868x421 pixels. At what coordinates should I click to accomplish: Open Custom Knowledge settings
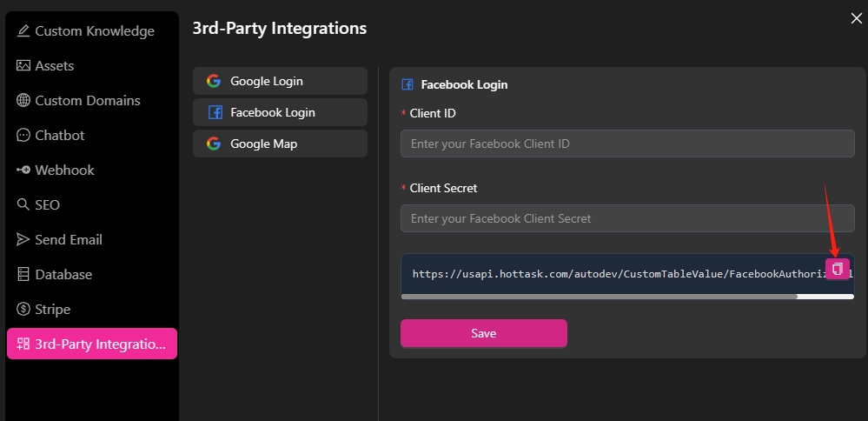pyautogui.click(x=92, y=31)
